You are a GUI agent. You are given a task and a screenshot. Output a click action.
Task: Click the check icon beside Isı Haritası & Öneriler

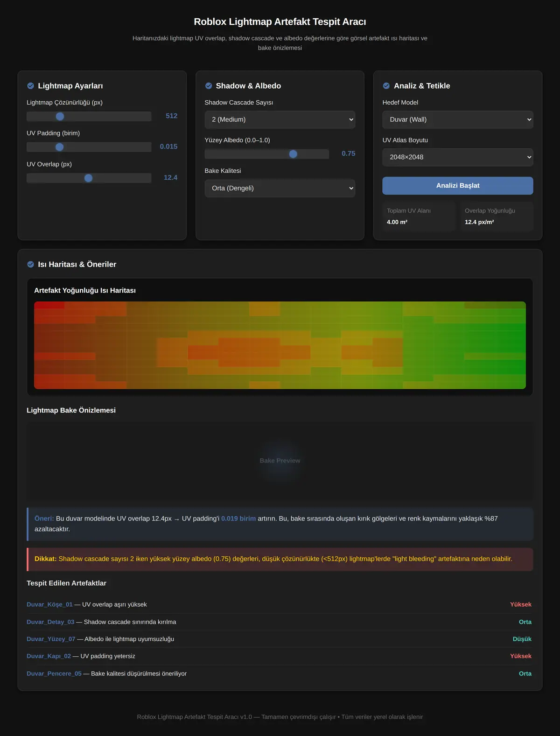[x=30, y=264]
